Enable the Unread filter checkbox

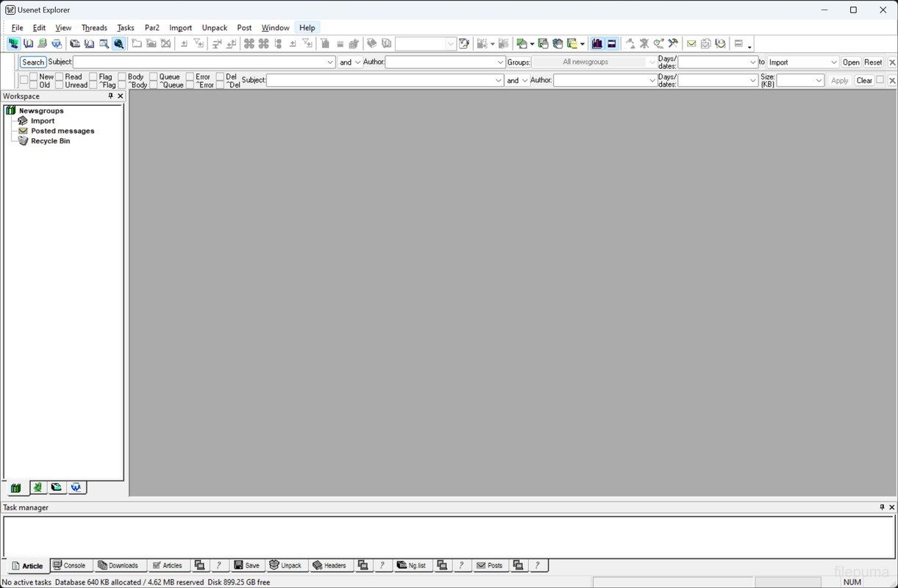click(x=60, y=85)
